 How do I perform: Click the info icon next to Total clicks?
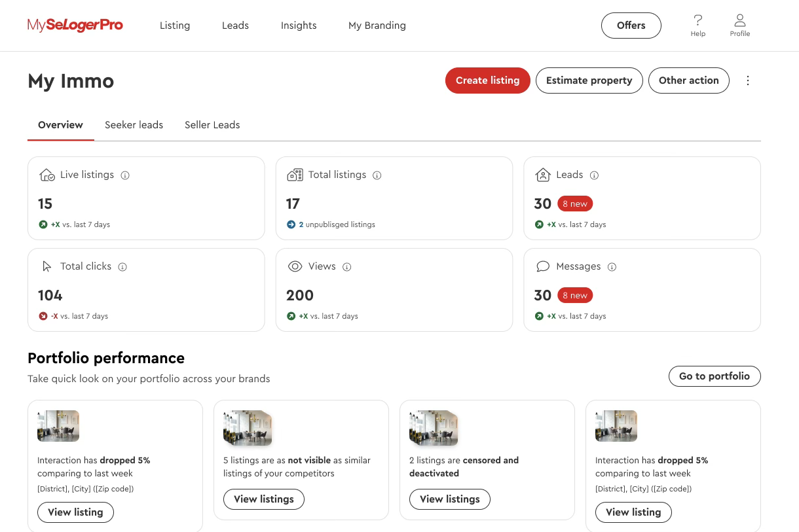pos(122,267)
